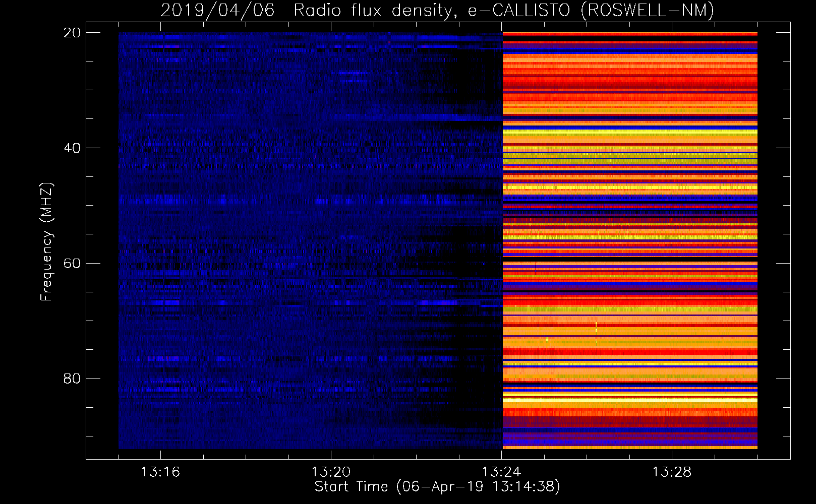The height and width of the screenshot is (504, 816).
Task: Click the small yellow spike near 13:26 around 71 MHz
Action: pyautogui.click(x=596, y=328)
